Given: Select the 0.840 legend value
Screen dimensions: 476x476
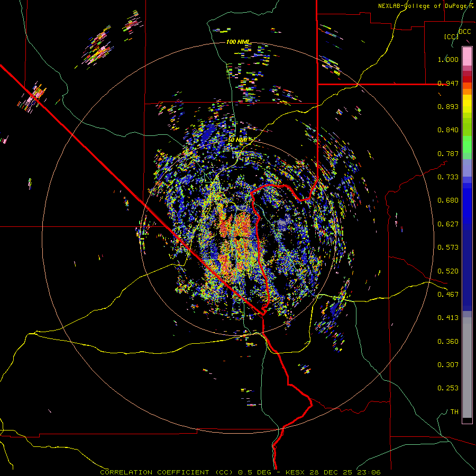Looking at the screenshot, I should 448,130.
